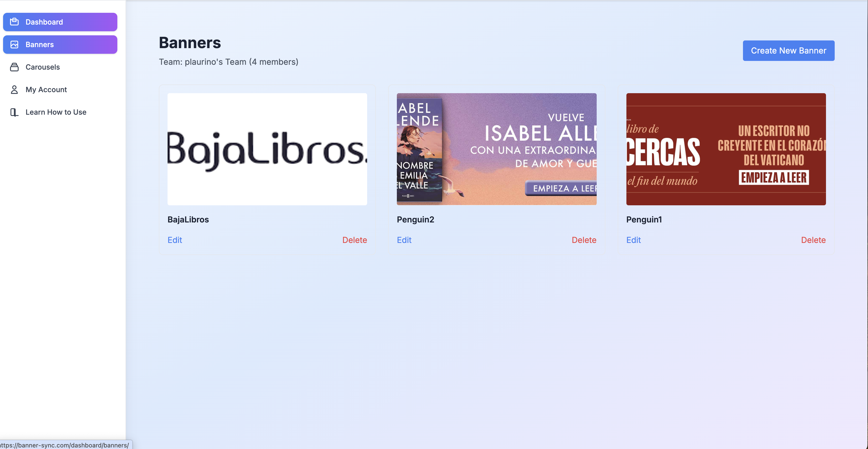The height and width of the screenshot is (449, 868).
Task: Click the Banners image icon in sidebar
Action: [x=14, y=45]
